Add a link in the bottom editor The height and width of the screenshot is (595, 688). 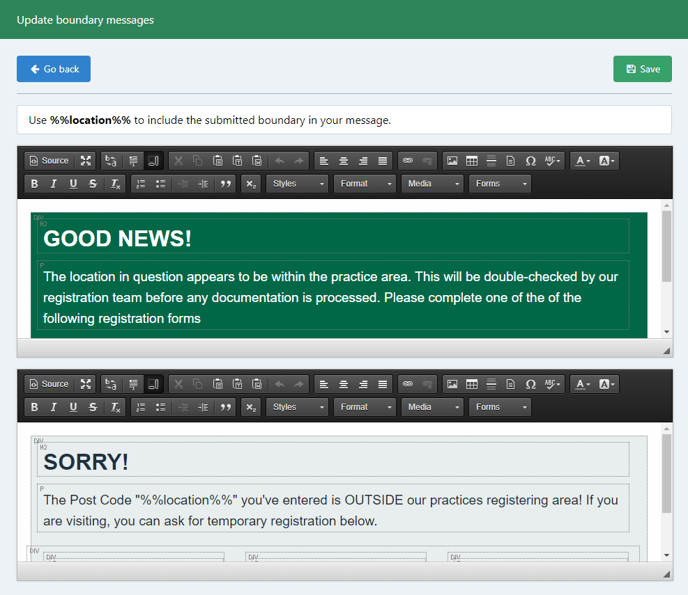click(x=407, y=384)
